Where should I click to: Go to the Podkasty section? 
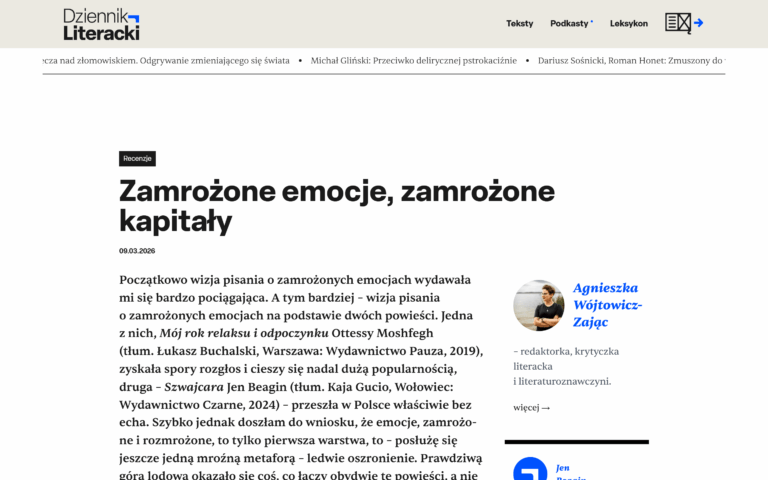click(570, 23)
